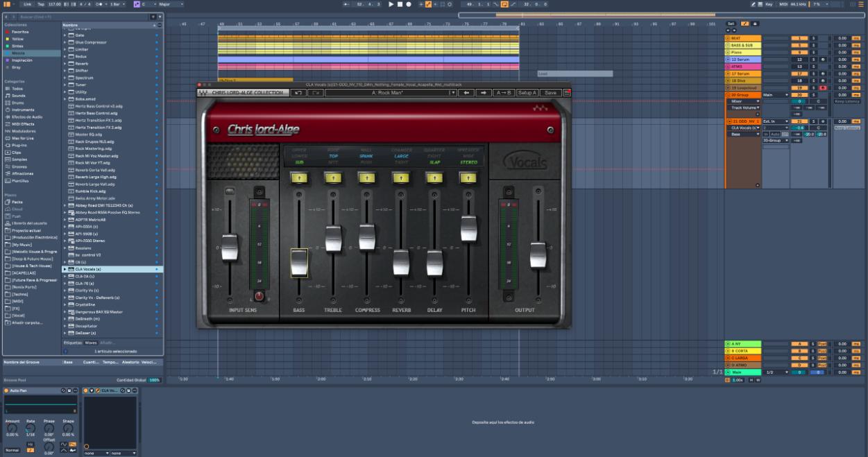Expand the Reverb folder in browser

pos(65,63)
